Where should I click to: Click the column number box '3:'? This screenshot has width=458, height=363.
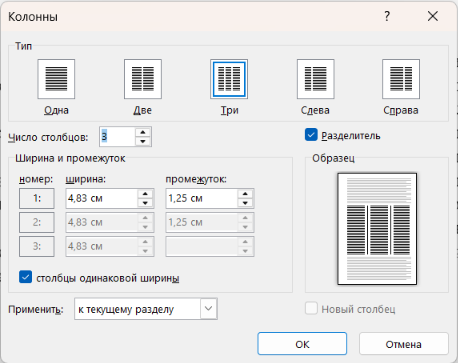pos(37,246)
